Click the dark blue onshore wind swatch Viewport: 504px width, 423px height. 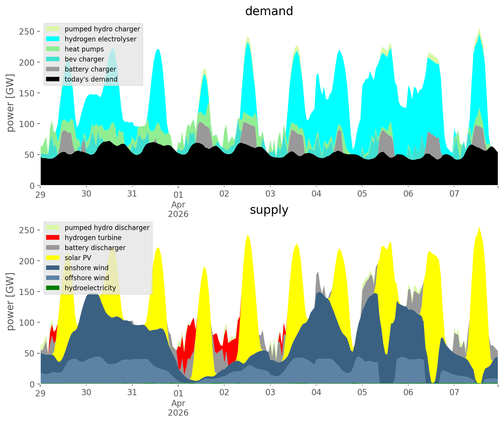(53, 268)
